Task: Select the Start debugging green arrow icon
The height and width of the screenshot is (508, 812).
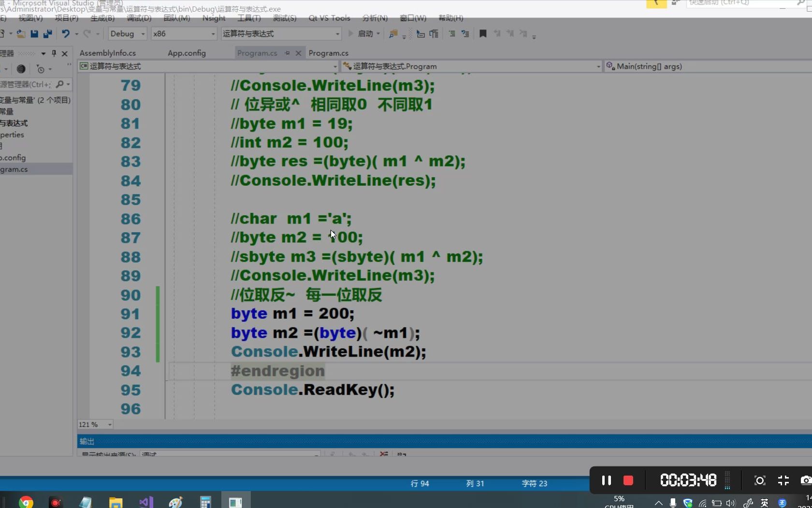Action: tap(351, 34)
